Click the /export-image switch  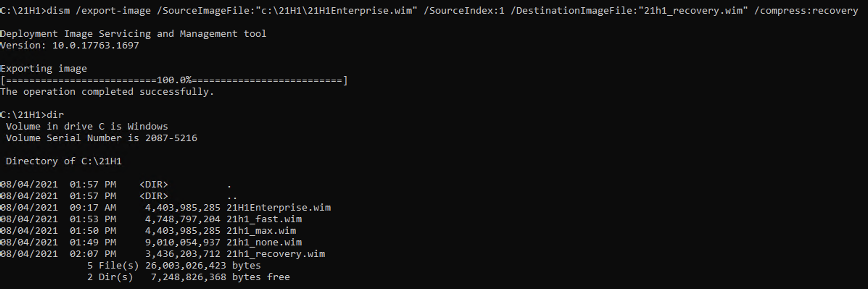(x=113, y=11)
